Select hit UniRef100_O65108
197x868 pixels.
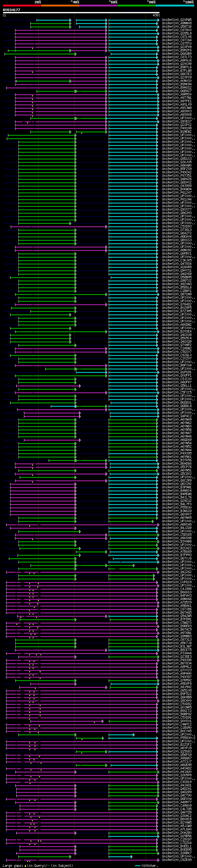[176, 690]
